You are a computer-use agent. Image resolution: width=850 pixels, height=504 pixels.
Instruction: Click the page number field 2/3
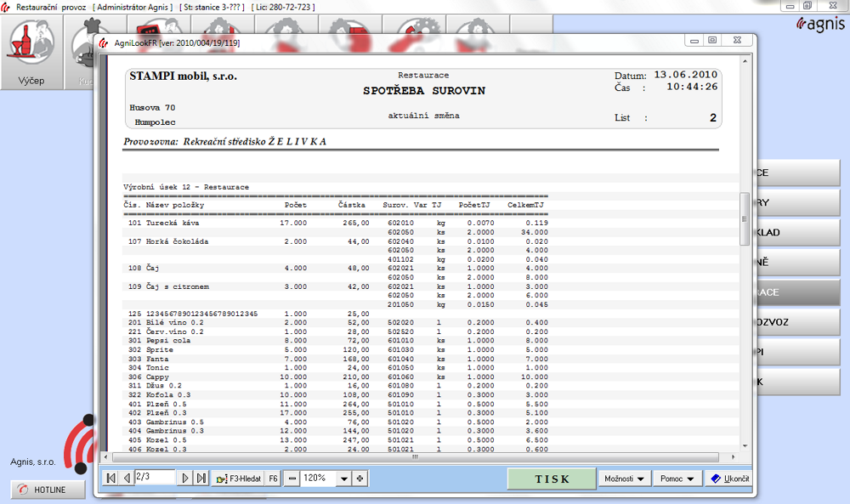(x=155, y=477)
